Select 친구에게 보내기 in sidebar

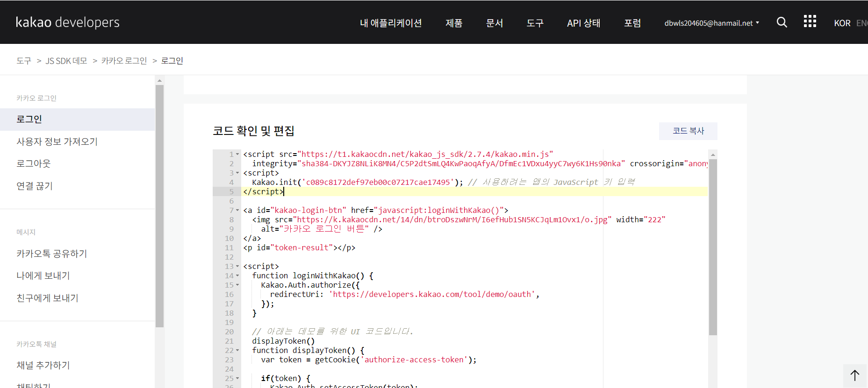tap(47, 298)
